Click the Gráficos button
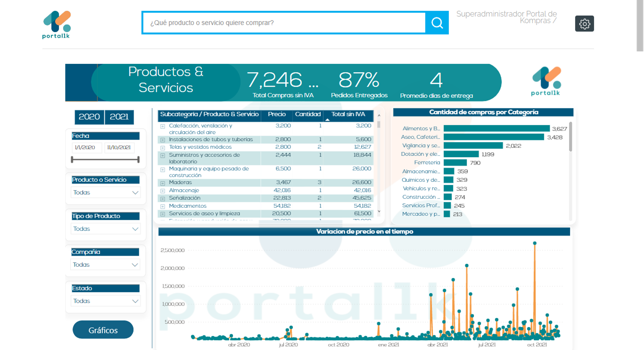Viewport: 644px width, 350px height. point(103,330)
